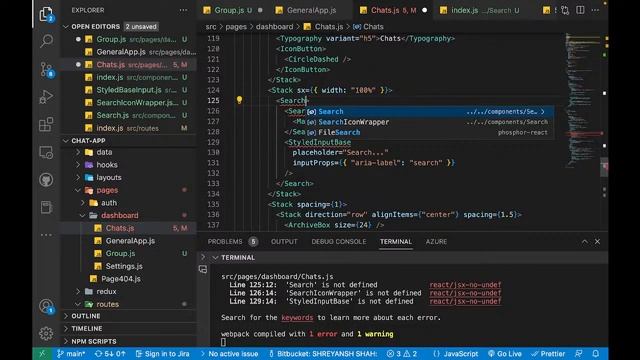Image resolution: width=640 pixels, height=360 pixels.
Task: Click the pages breadcrumb segment
Action: [x=236, y=27]
